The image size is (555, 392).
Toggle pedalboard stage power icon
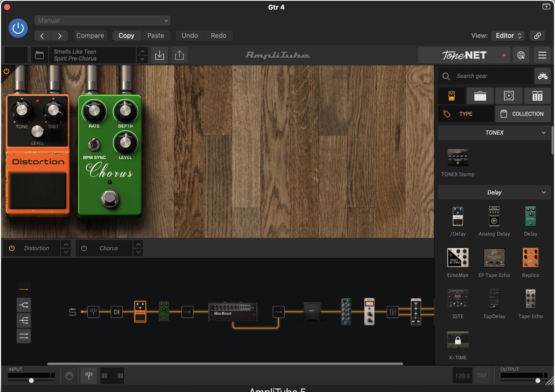(7, 71)
